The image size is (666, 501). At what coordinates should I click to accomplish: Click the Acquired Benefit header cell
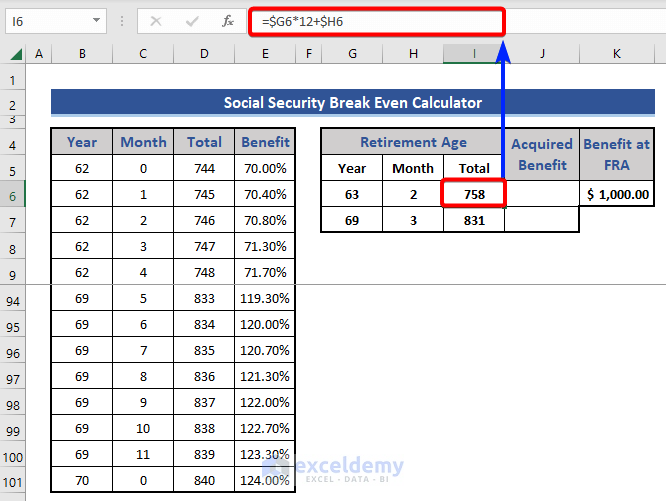[542, 155]
